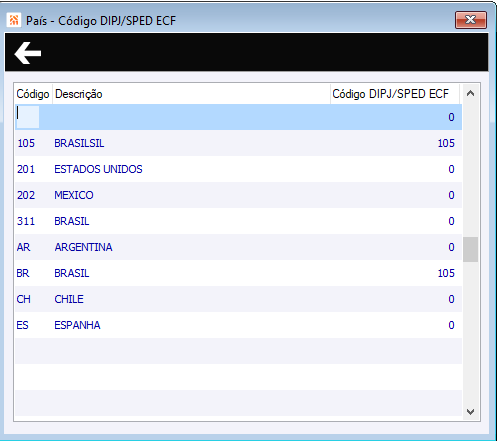Screen dimensions: 497x441
Task: Select the MEXICO row
Action: 238,195
